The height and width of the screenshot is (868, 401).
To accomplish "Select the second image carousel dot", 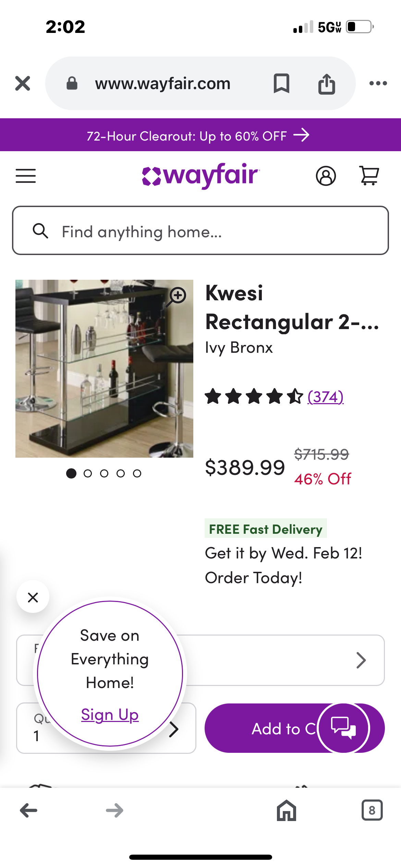I will click(x=88, y=473).
